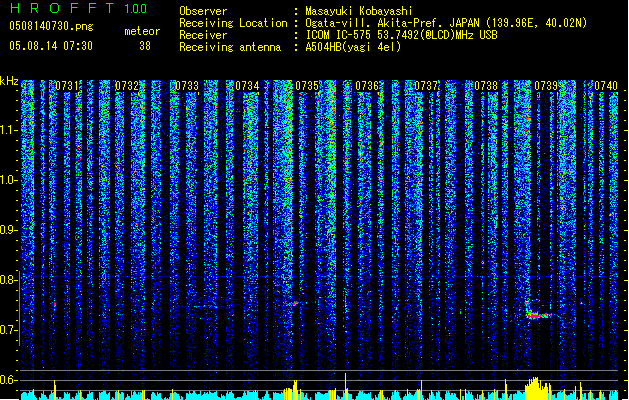Click the 0738 time marker
Image resolution: width=629 pixels, height=400 pixels.
point(486,86)
